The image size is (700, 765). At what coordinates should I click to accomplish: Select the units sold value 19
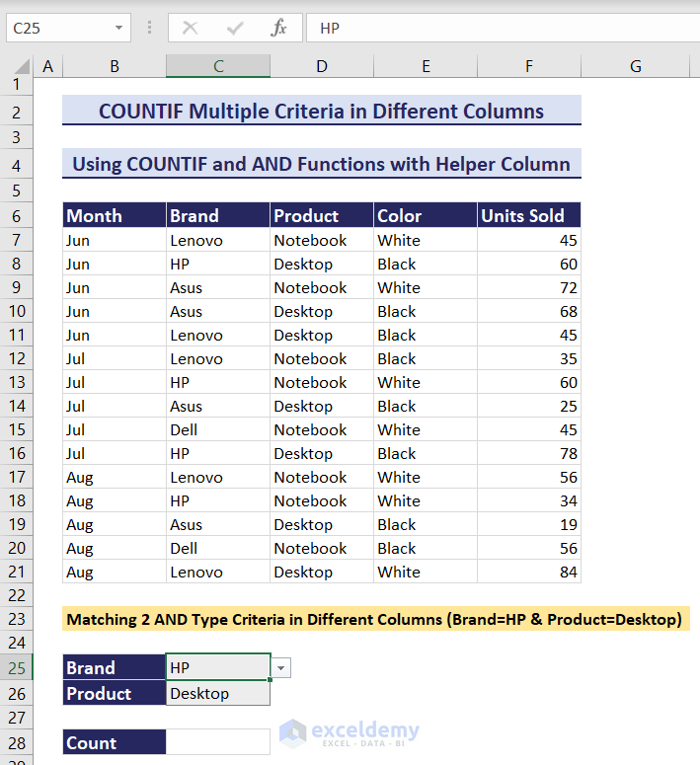[x=529, y=524]
